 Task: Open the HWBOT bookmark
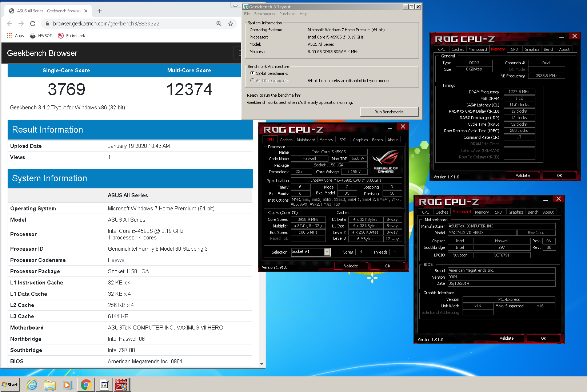(x=41, y=36)
